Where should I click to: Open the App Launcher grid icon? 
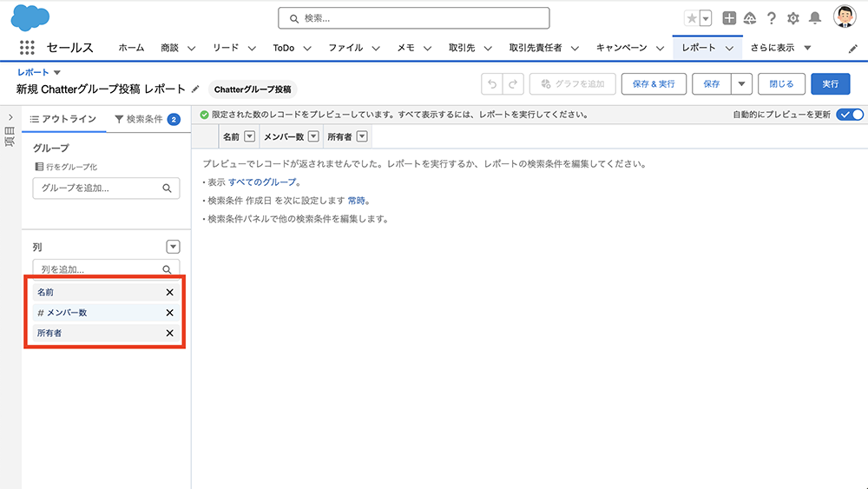pos(27,48)
